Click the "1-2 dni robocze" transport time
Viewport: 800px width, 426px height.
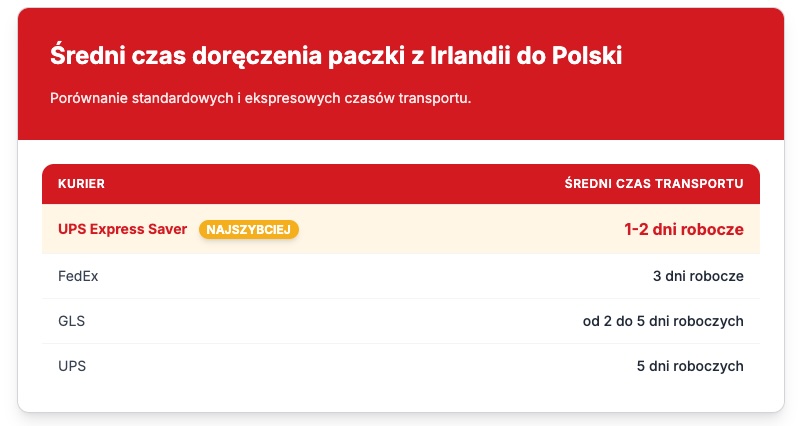(683, 229)
